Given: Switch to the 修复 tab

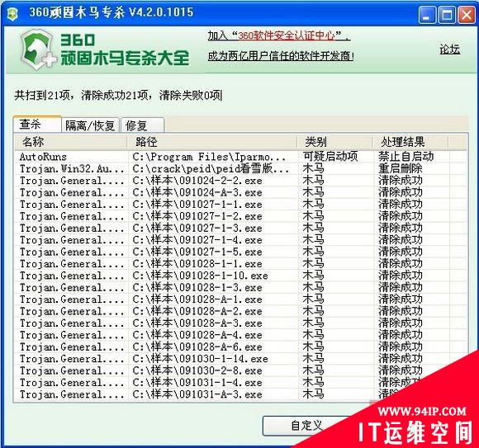Looking at the screenshot, I should [x=143, y=125].
